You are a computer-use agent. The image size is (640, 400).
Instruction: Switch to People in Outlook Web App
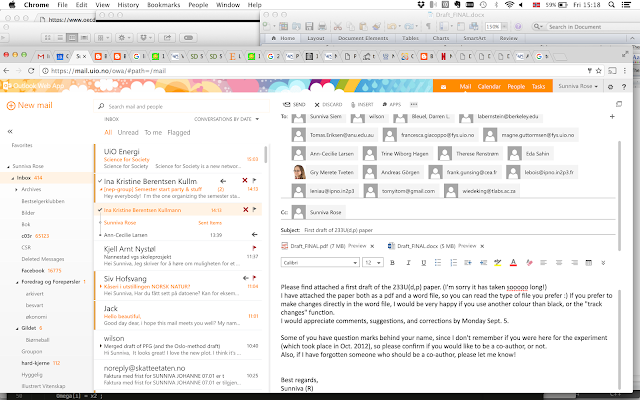(516, 87)
